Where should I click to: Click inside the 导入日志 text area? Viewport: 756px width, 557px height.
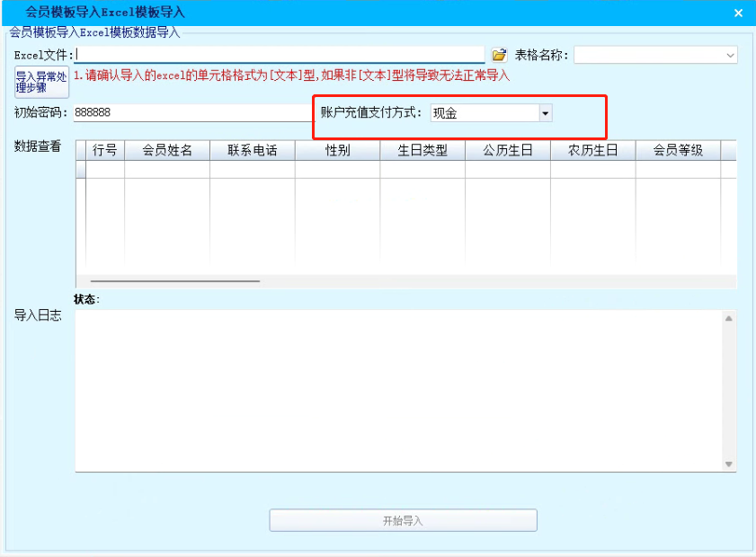pyautogui.click(x=399, y=391)
